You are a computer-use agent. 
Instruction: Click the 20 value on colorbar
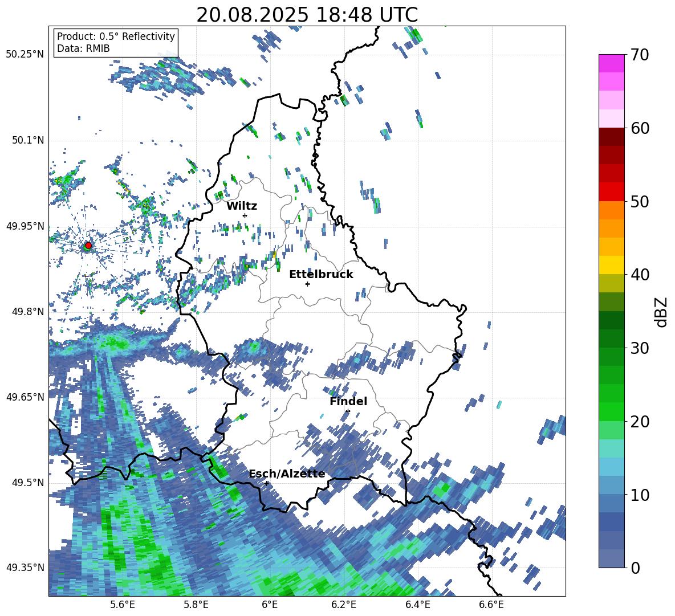[640, 422]
